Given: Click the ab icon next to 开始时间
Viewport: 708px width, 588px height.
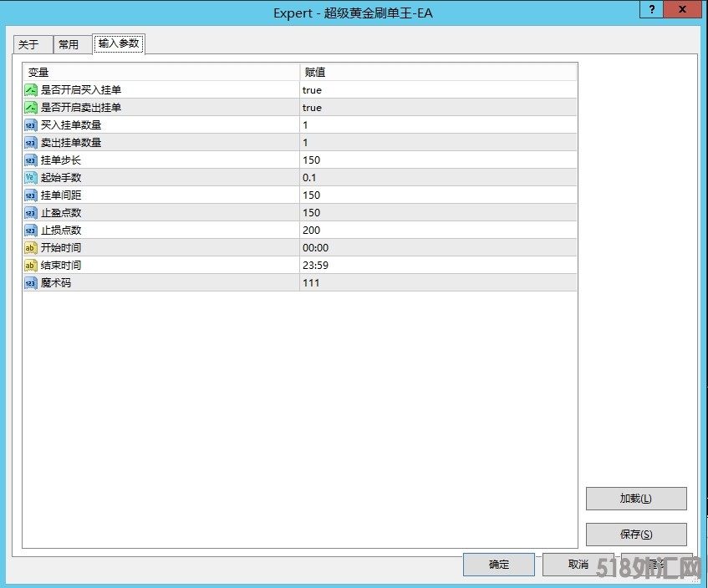Looking at the screenshot, I should (31, 247).
